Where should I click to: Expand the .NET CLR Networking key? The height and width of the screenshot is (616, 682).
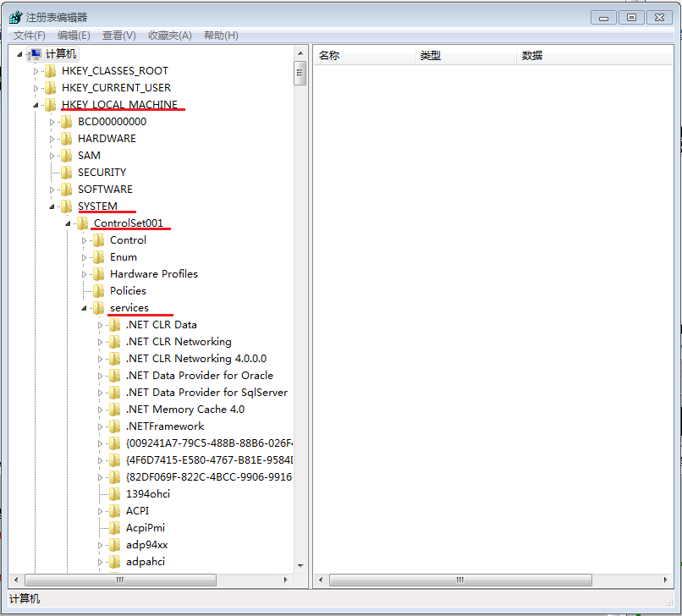click(100, 343)
